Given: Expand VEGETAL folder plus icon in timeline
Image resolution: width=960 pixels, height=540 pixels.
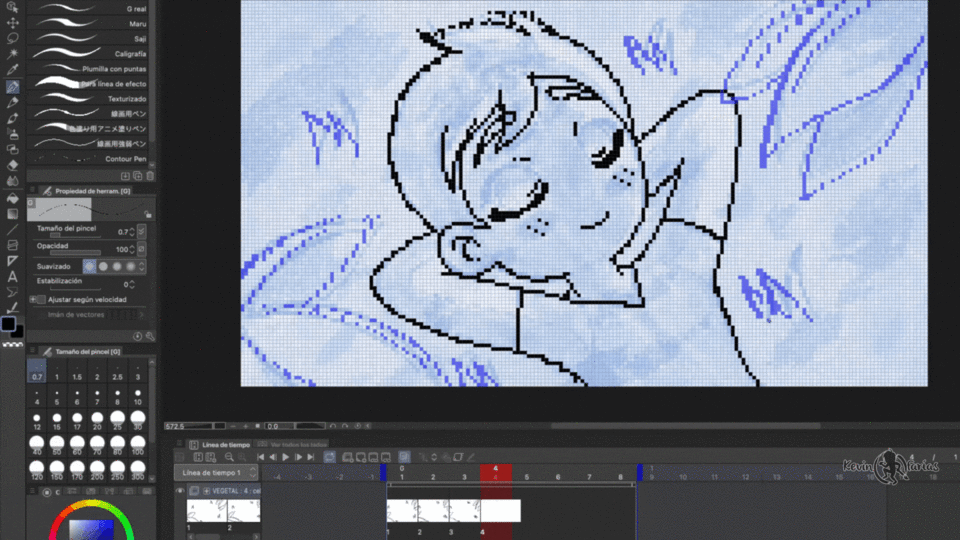Looking at the screenshot, I should pos(207,491).
